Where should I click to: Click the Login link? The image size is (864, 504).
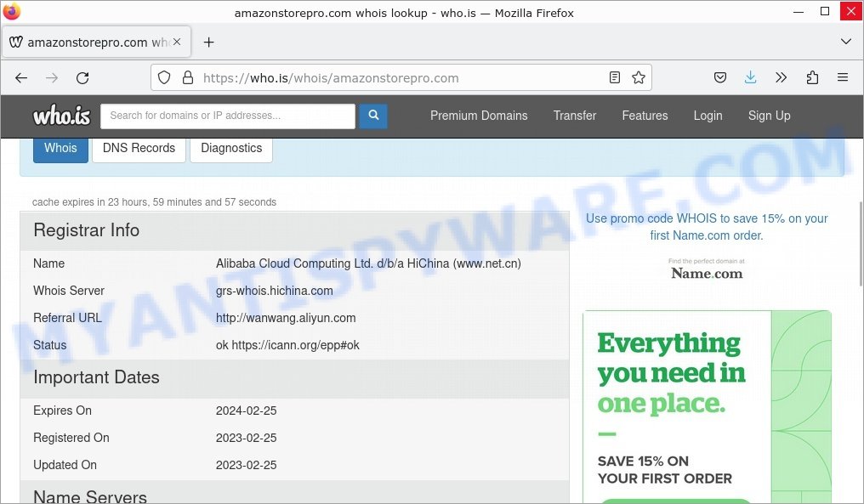tap(708, 116)
